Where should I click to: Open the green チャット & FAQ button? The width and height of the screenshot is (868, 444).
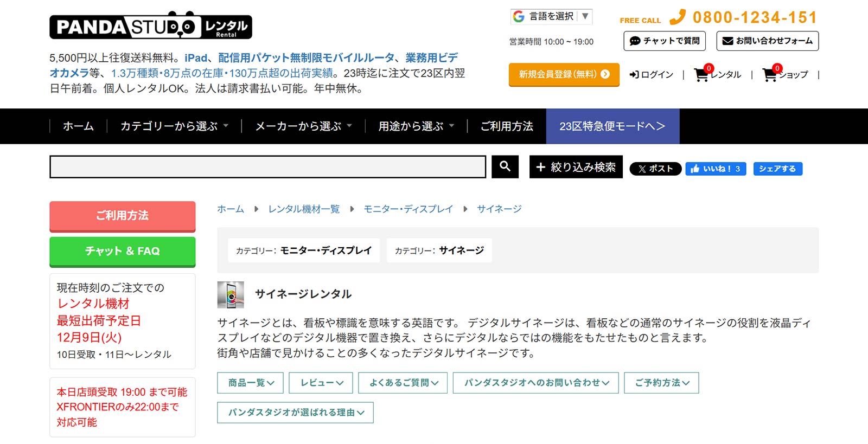pyautogui.click(x=123, y=251)
